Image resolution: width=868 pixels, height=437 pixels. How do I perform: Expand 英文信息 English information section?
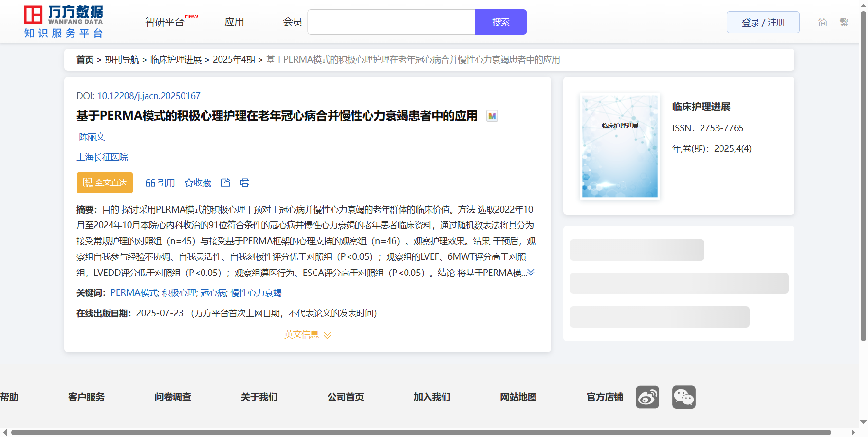point(308,335)
